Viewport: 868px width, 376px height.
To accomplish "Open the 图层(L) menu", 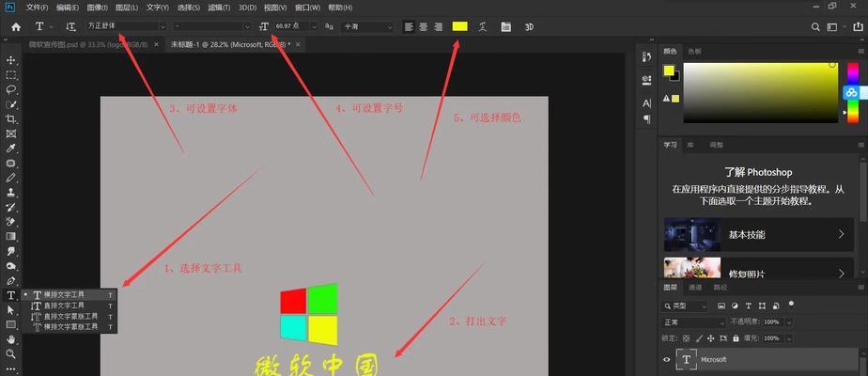I will tap(127, 8).
